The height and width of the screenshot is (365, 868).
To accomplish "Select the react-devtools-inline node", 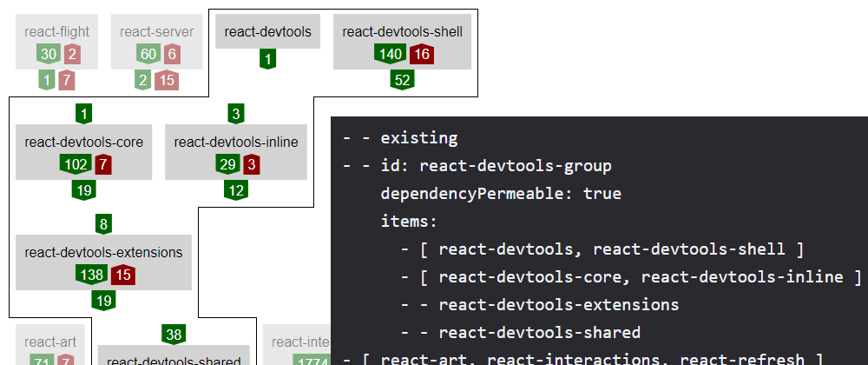I will (x=236, y=152).
